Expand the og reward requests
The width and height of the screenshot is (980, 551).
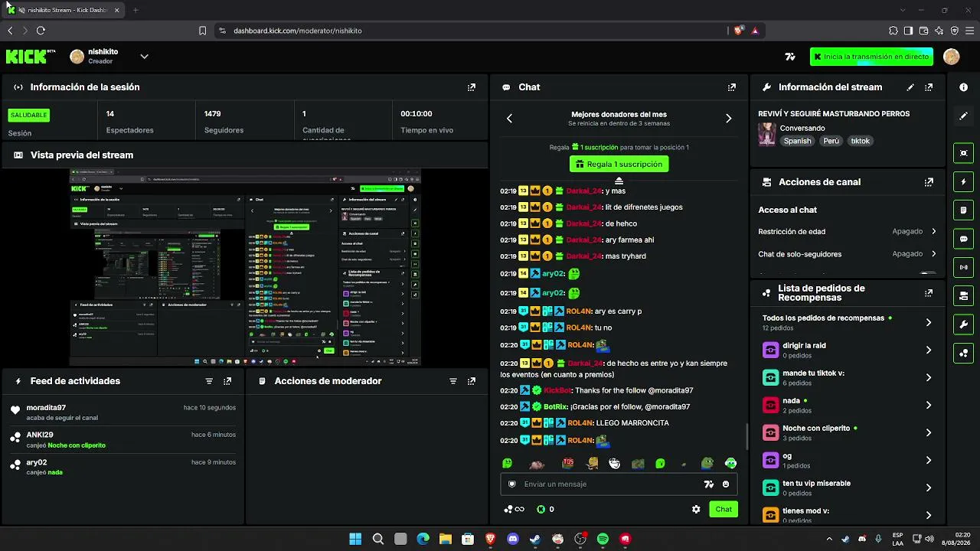click(x=929, y=461)
